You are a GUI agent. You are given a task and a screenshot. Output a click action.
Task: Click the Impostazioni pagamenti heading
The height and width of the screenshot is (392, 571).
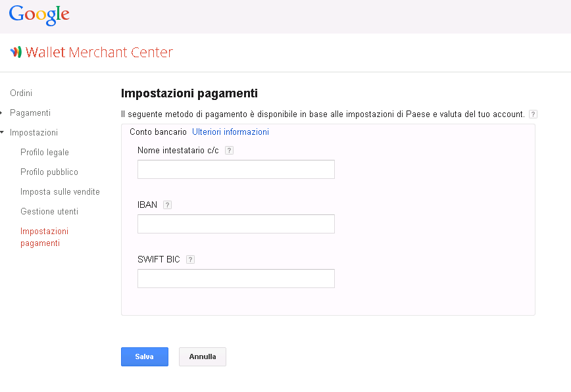tap(189, 93)
